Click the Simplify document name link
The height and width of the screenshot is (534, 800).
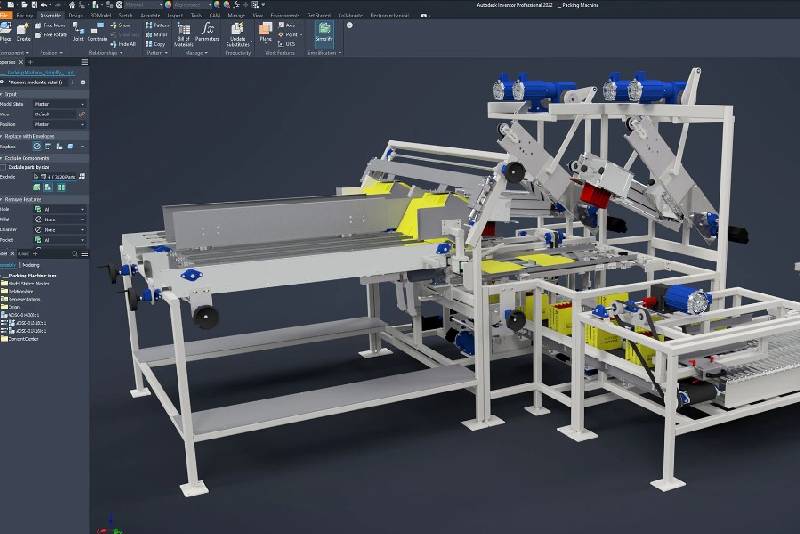point(41,72)
